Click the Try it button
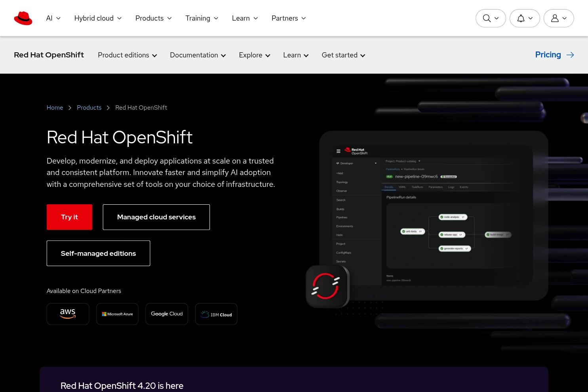This screenshot has width=588, height=392. point(69,217)
